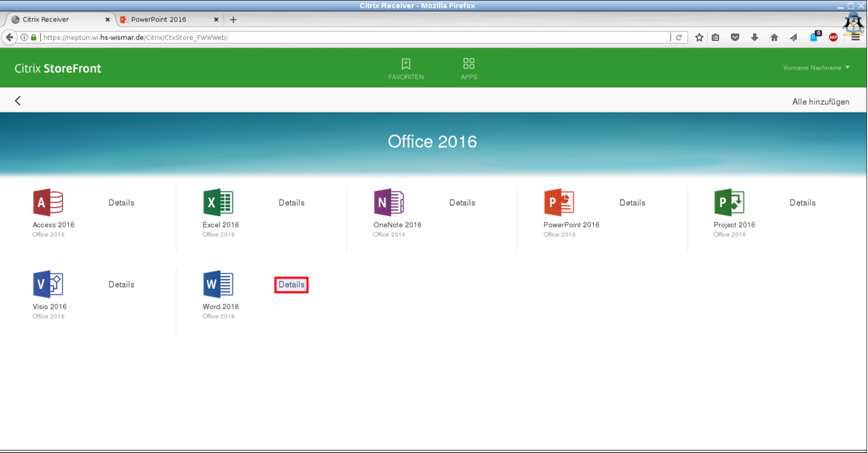The height and width of the screenshot is (453, 868).
Task: Click the paper plane send icon
Action: pyautogui.click(x=794, y=37)
